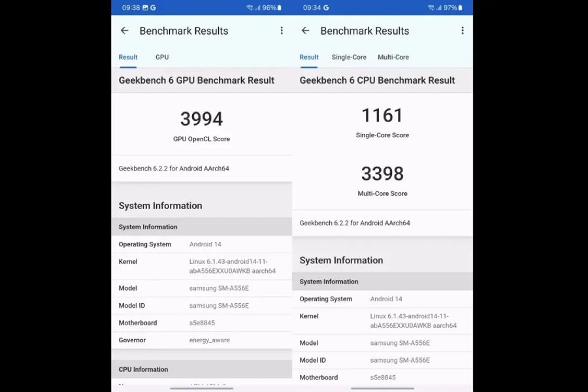Switch to the Single-Core tab
This screenshot has width=588, height=392.
coord(349,57)
